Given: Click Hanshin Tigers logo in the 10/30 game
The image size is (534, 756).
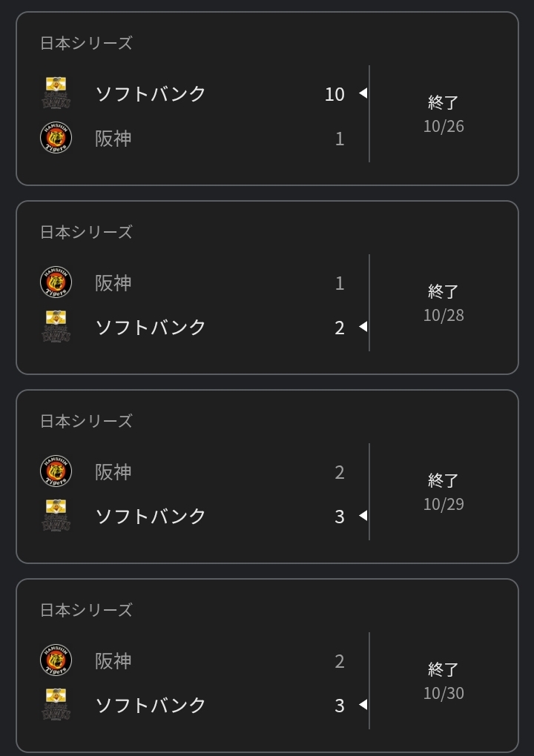Looking at the screenshot, I should click(x=56, y=660).
